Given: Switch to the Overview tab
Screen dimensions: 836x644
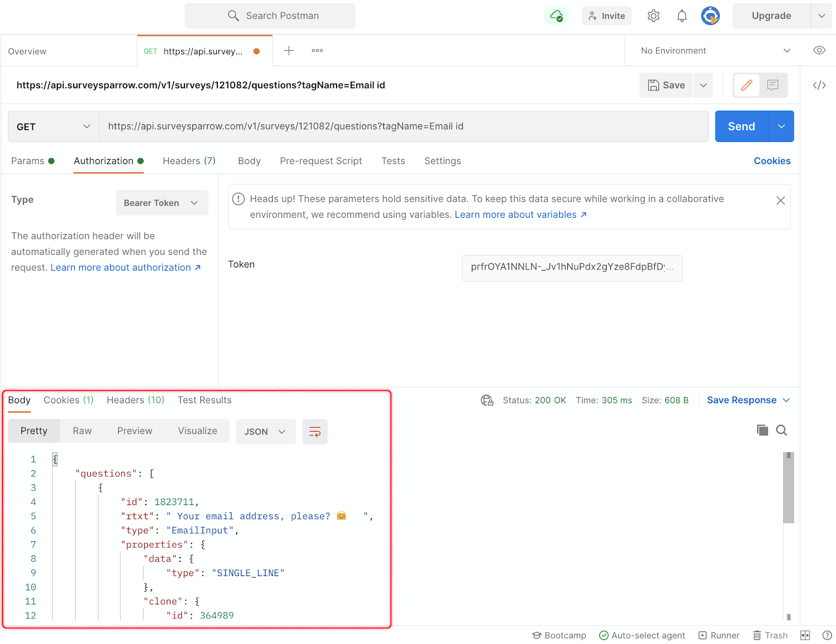Looking at the screenshot, I should click(x=27, y=51).
